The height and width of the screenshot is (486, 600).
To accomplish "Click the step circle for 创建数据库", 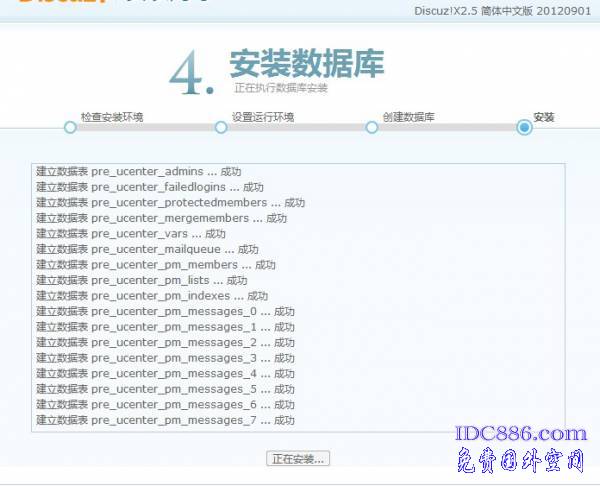I will pyautogui.click(x=371, y=127).
